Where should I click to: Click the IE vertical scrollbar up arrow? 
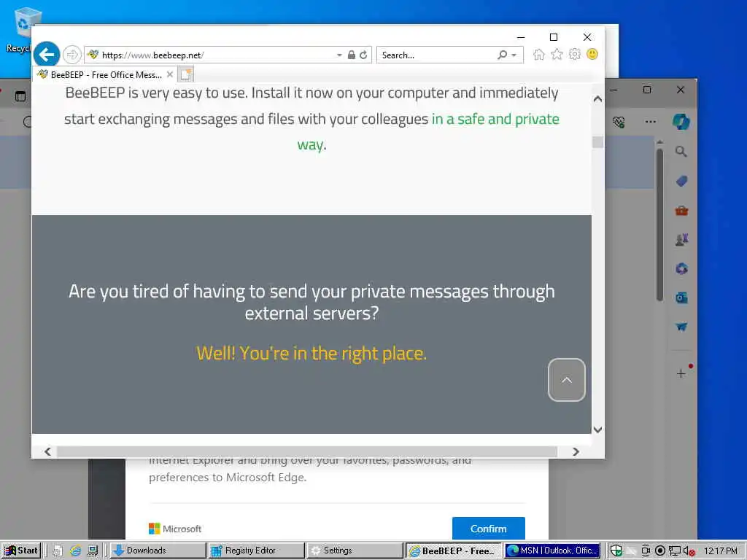[x=597, y=99]
